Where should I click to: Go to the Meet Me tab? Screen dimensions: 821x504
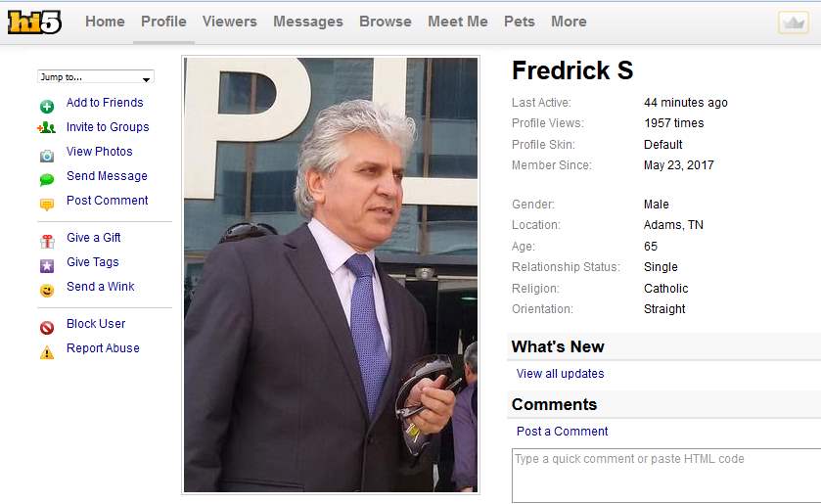(458, 22)
